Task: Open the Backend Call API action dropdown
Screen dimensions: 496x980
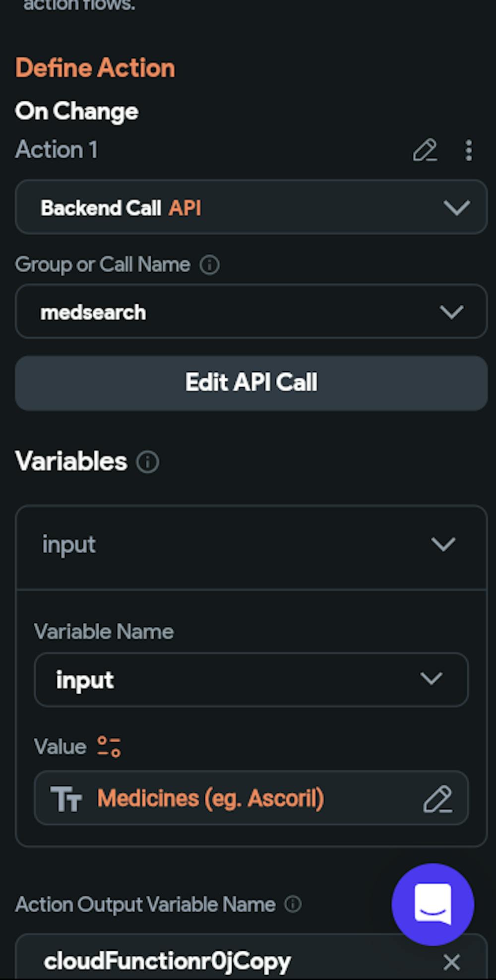Action: [251, 207]
